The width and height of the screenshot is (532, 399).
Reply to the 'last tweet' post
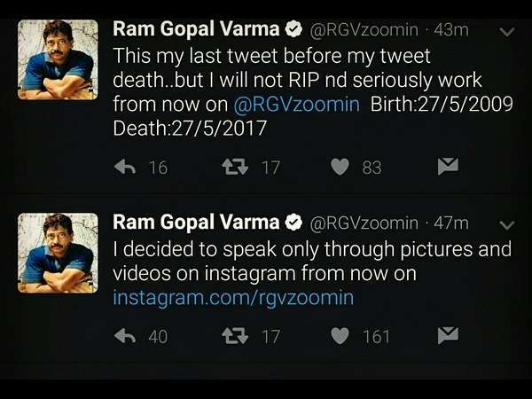tap(125, 166)
